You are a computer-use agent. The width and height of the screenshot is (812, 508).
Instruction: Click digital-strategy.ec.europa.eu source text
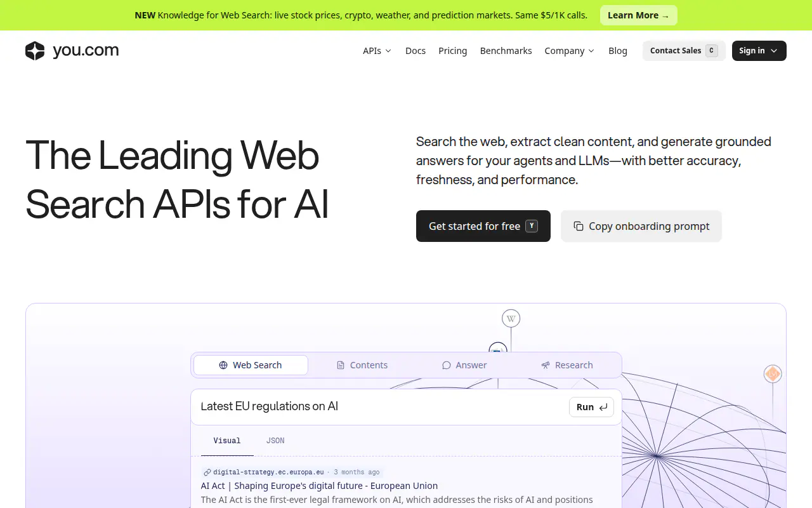point(268,472)
